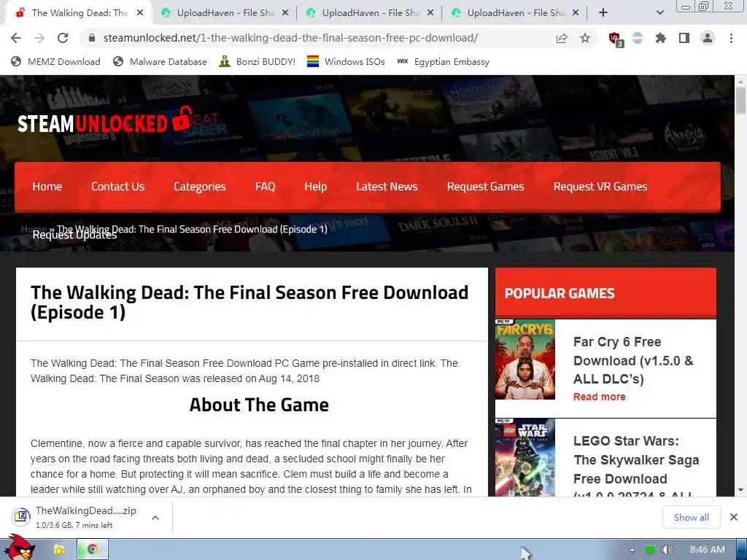The image size is (747, 560).
Task: Click the volume speaker tray icon
Action: (x=667, y=550)
